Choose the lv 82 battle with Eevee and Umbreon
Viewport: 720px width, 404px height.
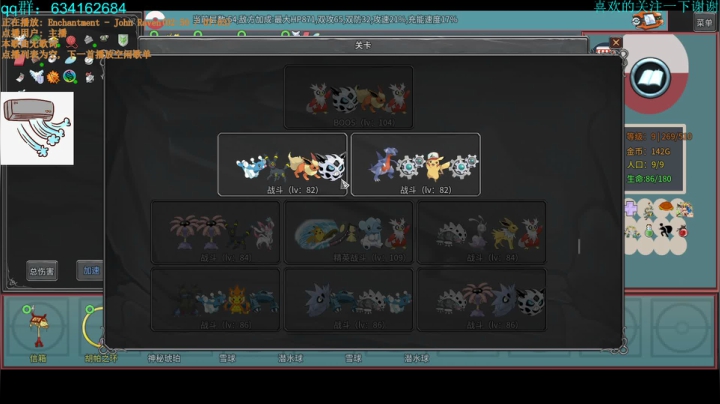pyautogui.click(x=282, y=164)
